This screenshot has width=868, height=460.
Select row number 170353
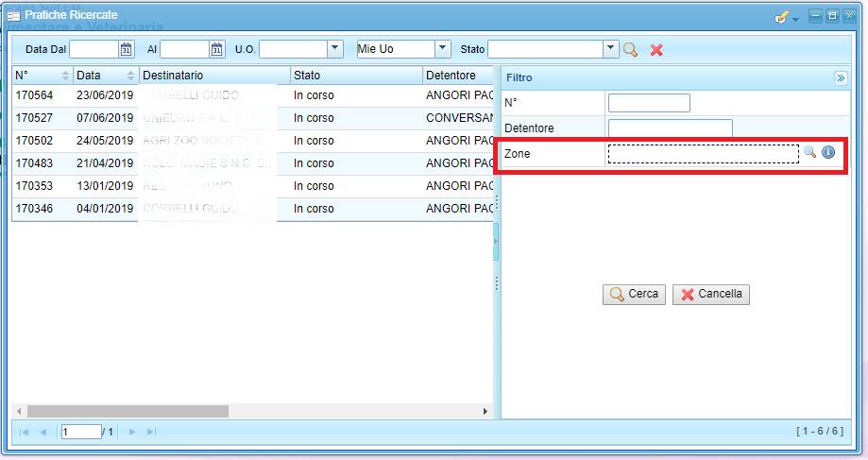coord(34,186)
